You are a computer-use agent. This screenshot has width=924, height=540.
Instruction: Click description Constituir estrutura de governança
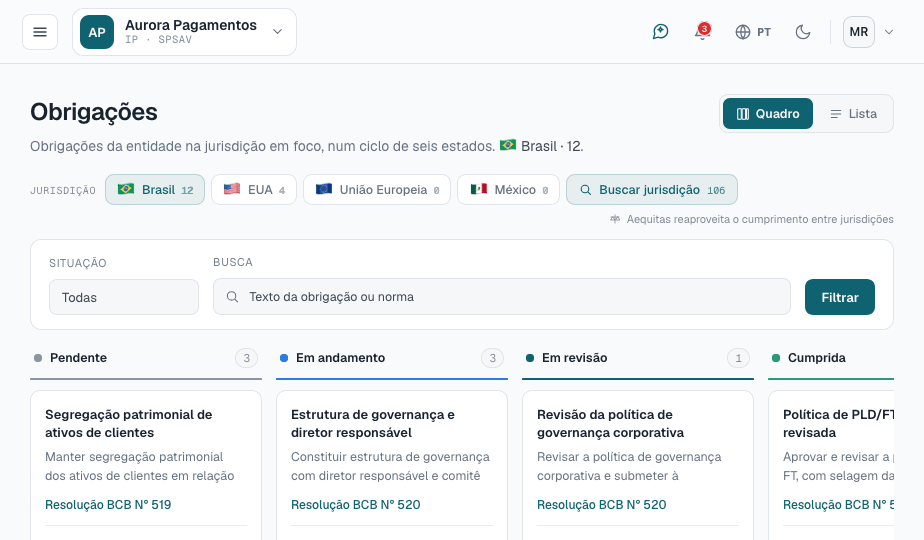pyautogui.click(x=390, y=466)
